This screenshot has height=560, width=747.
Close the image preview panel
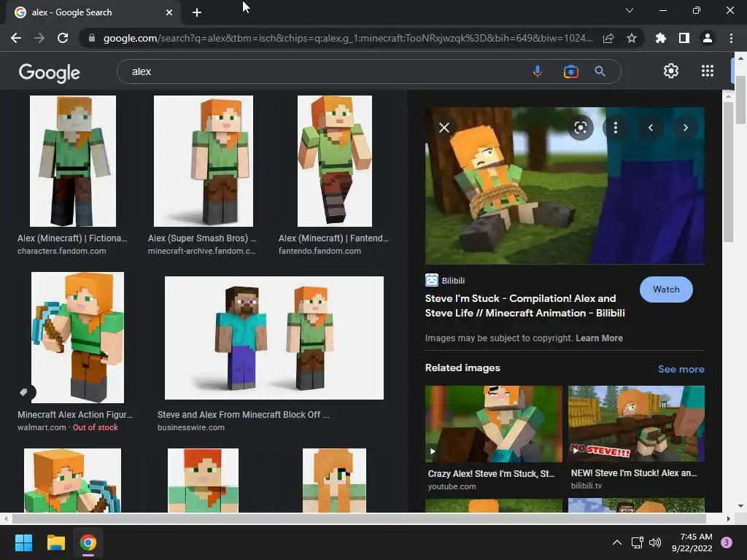click(444, 128)
